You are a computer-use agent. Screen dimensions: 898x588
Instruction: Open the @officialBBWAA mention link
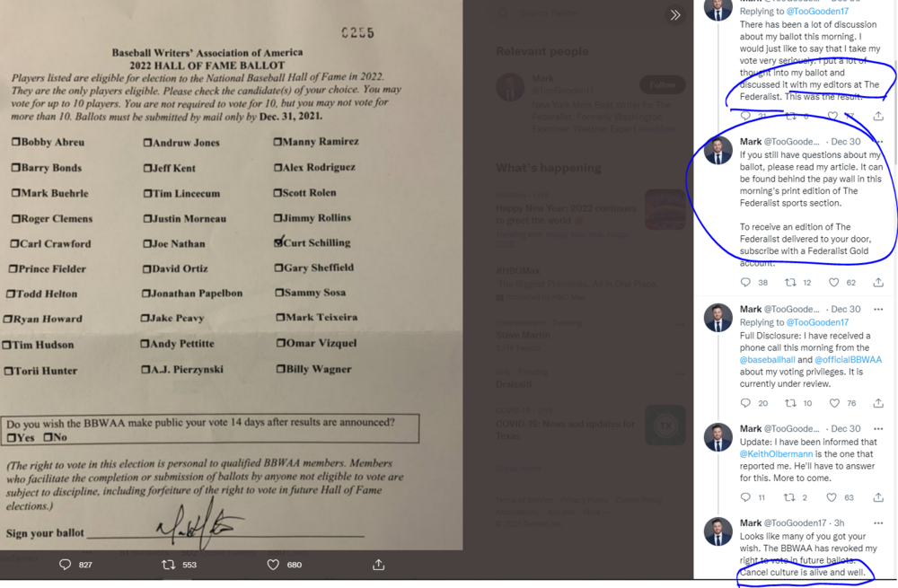pyautogui.click(x=848, y=360)
